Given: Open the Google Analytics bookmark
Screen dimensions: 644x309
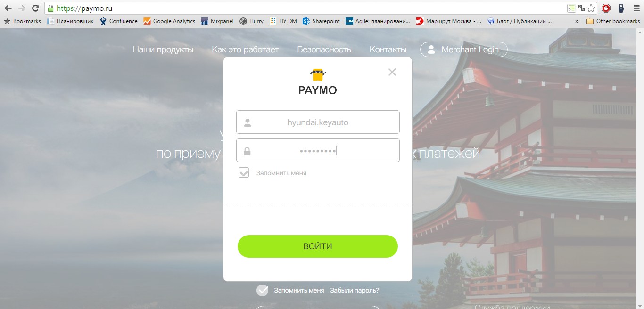Looking at the screenshot, I should (x=169, y=21).
